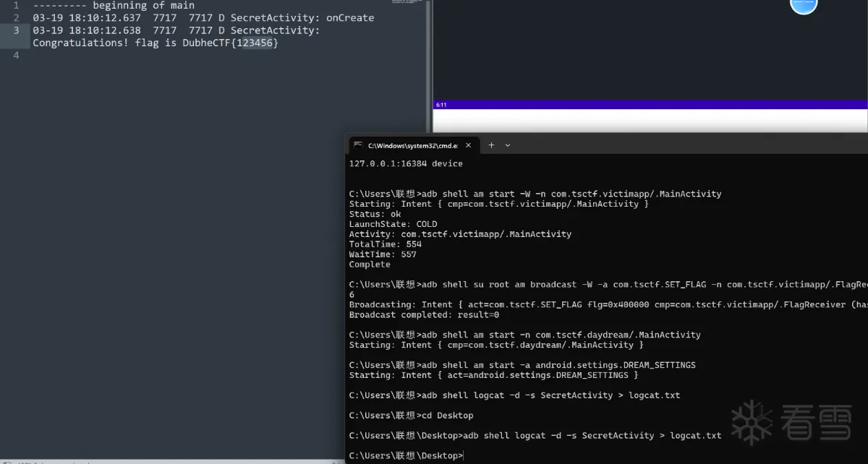Click the cmd.exe icon on the terminal tab

pos(359,145)
